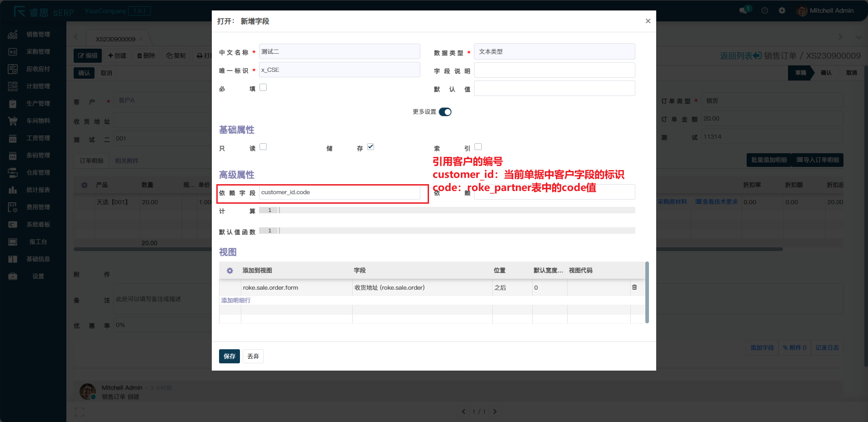
Task: Toggle the 更多设置 switch off
Action: pos(445,111)
